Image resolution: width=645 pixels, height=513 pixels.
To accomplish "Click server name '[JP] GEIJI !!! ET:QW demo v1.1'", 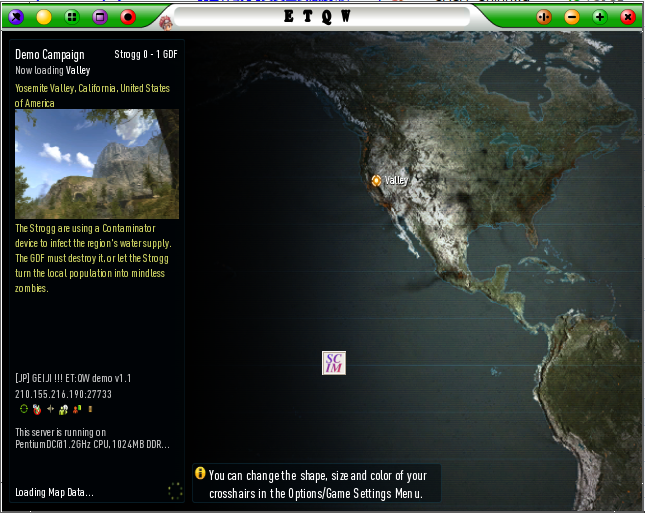I will click(x=73, y=378).
